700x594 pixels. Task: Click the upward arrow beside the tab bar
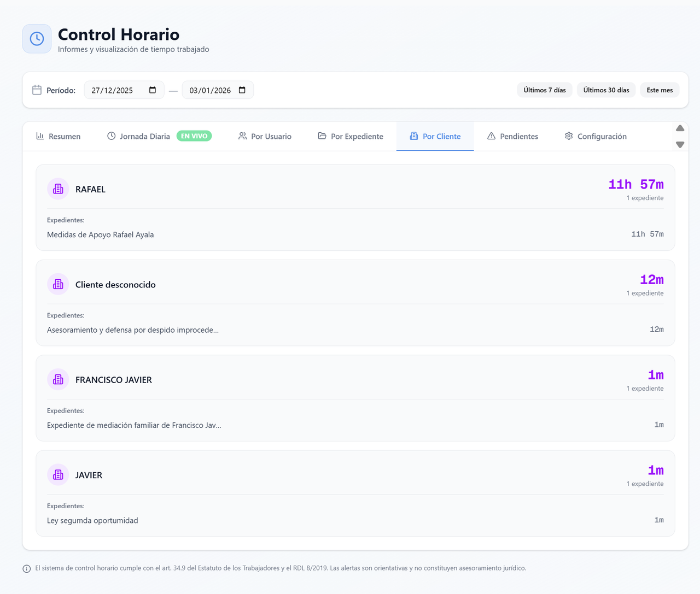point(680,128)
